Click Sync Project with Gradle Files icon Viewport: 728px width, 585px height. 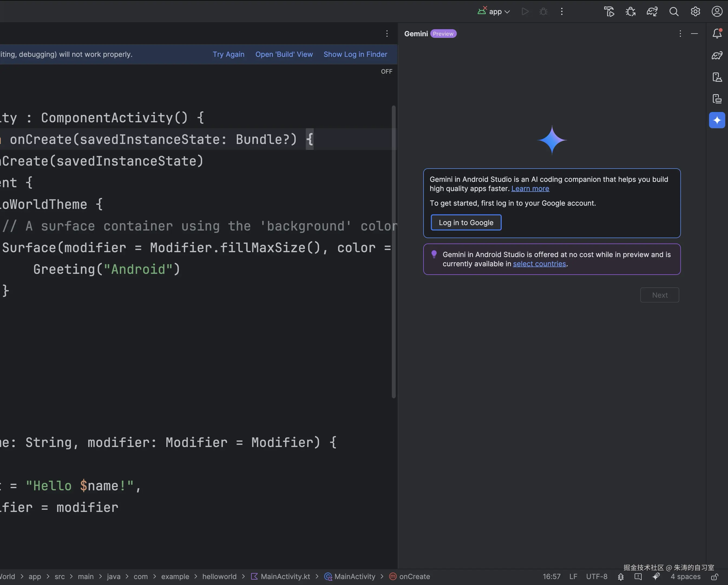click(652, 12)
